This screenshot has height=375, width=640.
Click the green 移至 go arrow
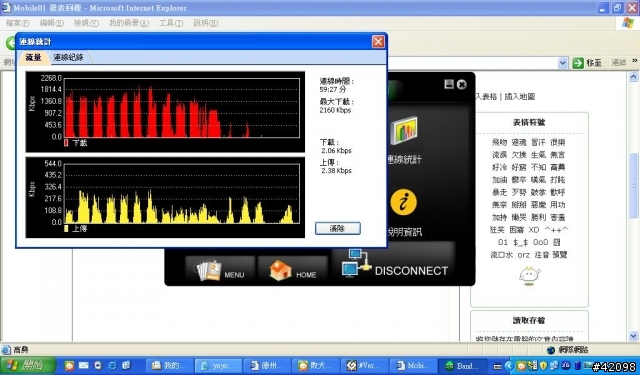click(x=578, y=63)
